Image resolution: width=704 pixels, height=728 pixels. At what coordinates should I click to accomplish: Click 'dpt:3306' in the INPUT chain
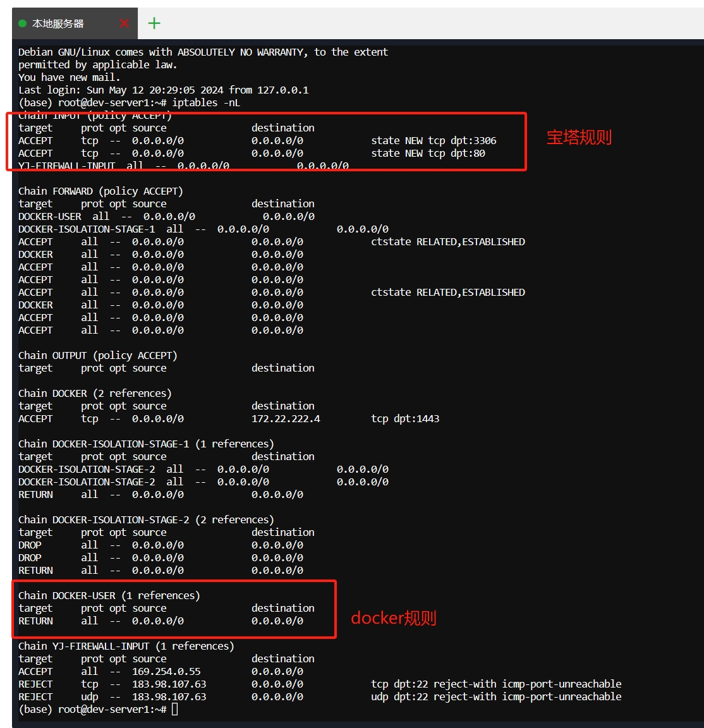point(473,141)
